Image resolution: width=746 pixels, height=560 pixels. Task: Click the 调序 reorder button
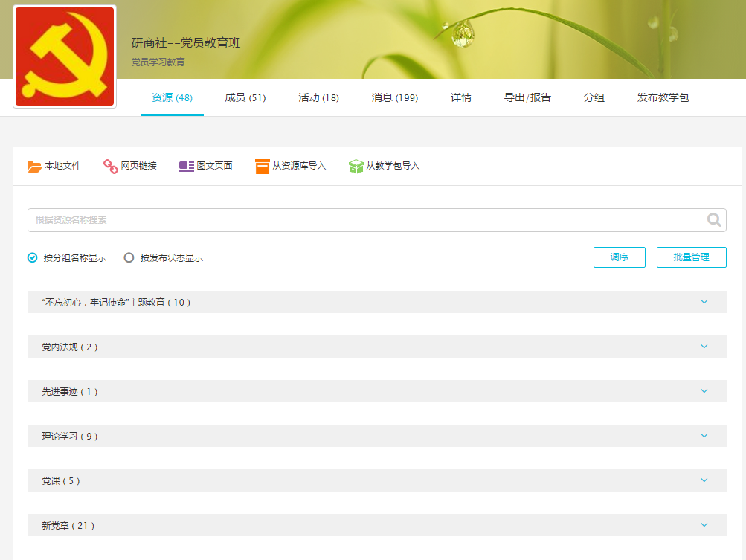(x=619, y=257)
